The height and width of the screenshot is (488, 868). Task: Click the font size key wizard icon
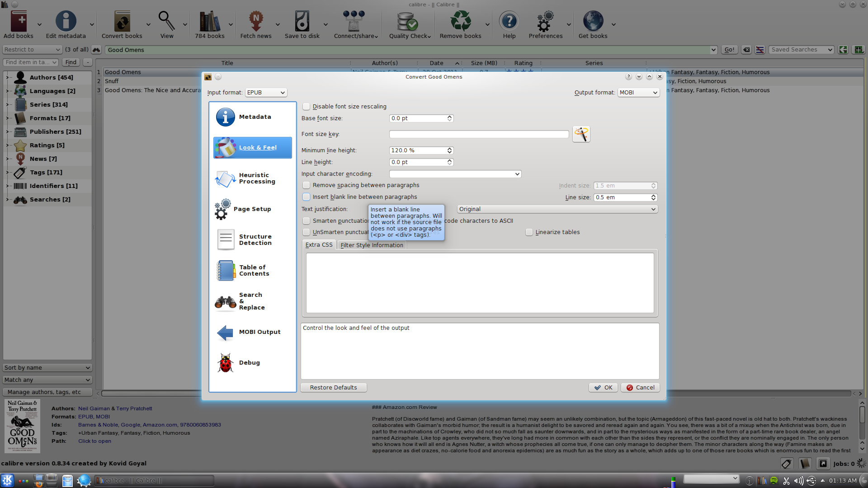(581, 134)
